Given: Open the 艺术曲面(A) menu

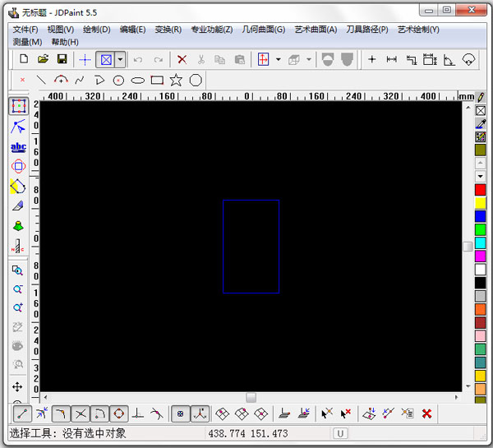Looking at the screenshot, I should point(316,30).
